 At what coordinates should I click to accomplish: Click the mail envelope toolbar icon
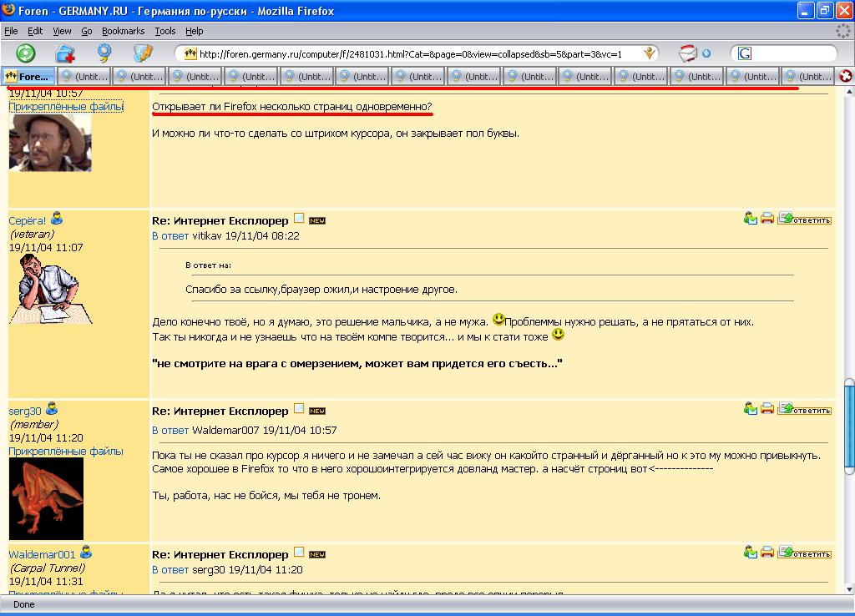click(688, 53)
